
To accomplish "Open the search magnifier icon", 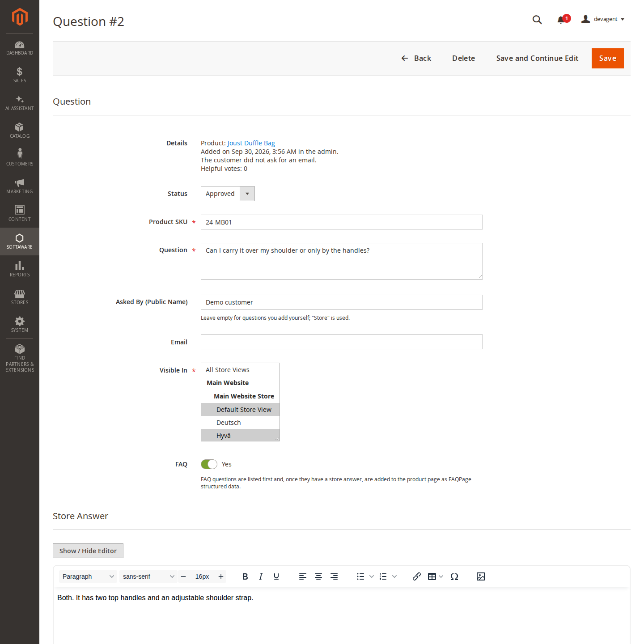I will tap(537, 20).
